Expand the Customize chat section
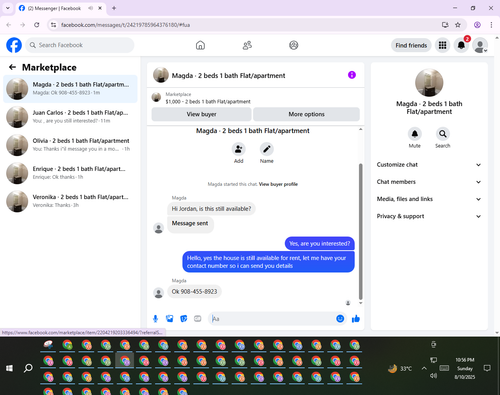500x395 pixels. tap(429, 165)
